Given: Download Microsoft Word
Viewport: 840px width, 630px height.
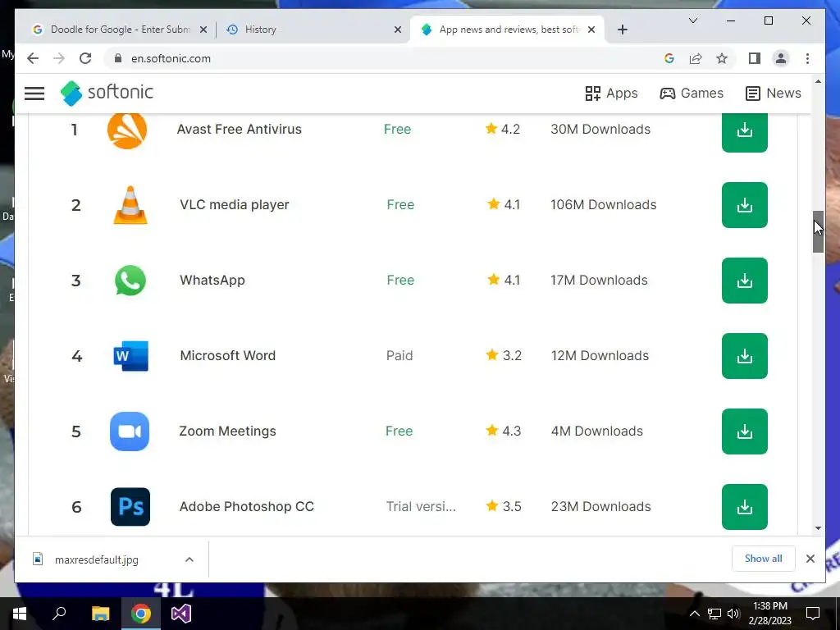Looking at the screenshot, I should 744,356.
